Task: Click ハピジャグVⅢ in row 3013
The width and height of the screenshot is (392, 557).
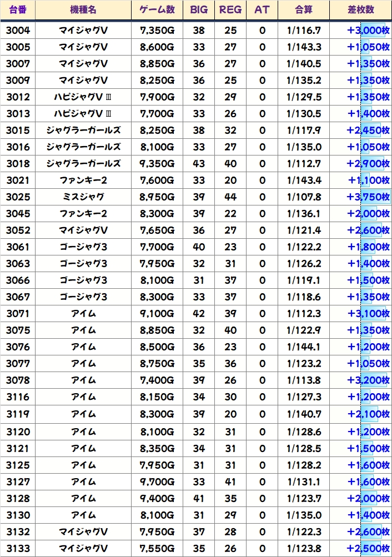Action: click(x=83, y=114)
